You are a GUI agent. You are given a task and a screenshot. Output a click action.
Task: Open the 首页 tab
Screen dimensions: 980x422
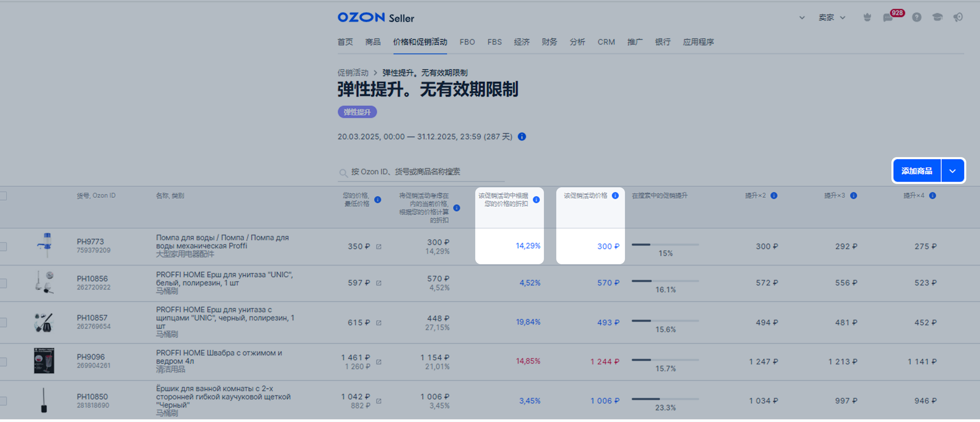[x=345, y=42]
